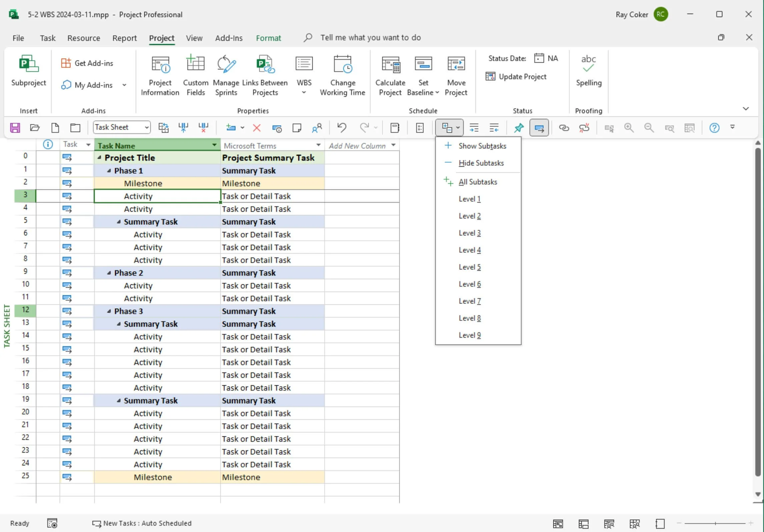
Task: Open Task Name column filter arrow
Action: [214, 145]
